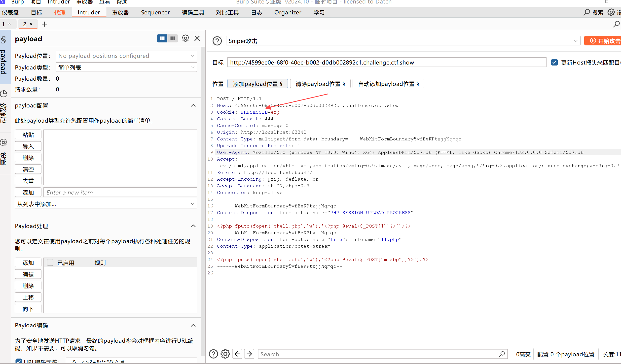This screenshot has width=621, height=364.
Task: Open resource pool clock icon in sidebar
Action: (4, 94)
